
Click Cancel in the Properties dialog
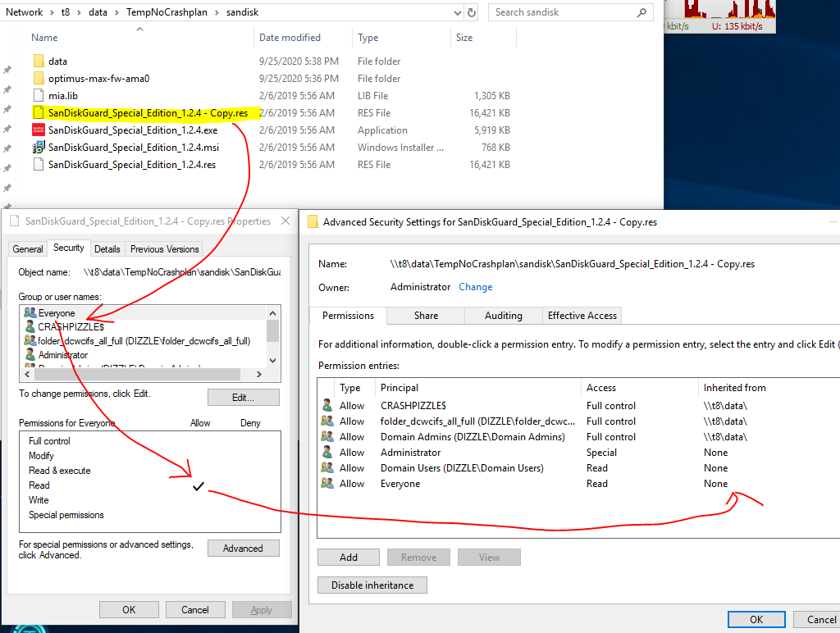point(195,609)
